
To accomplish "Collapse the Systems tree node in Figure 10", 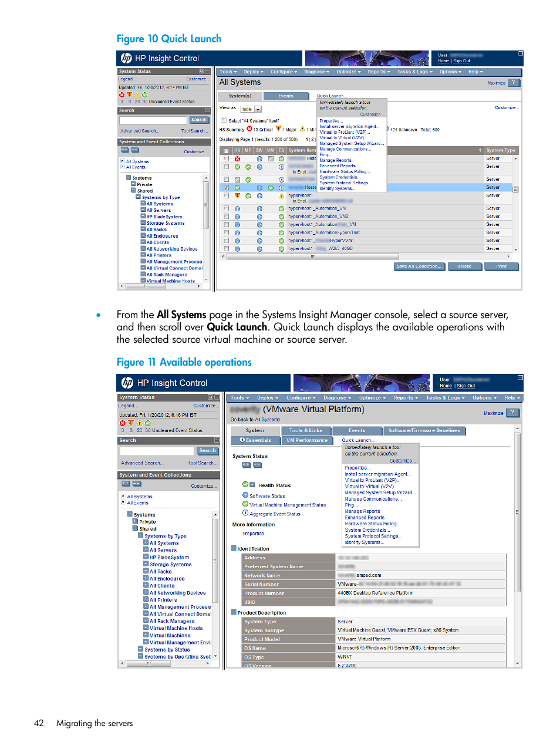I will pyautogui.click(x=129, y=177).
